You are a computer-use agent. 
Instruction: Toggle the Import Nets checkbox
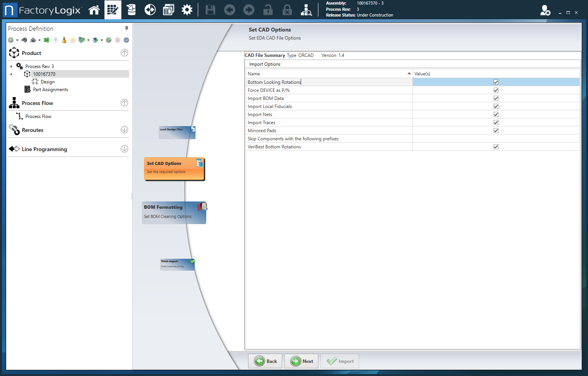click(x=496, y=115)
